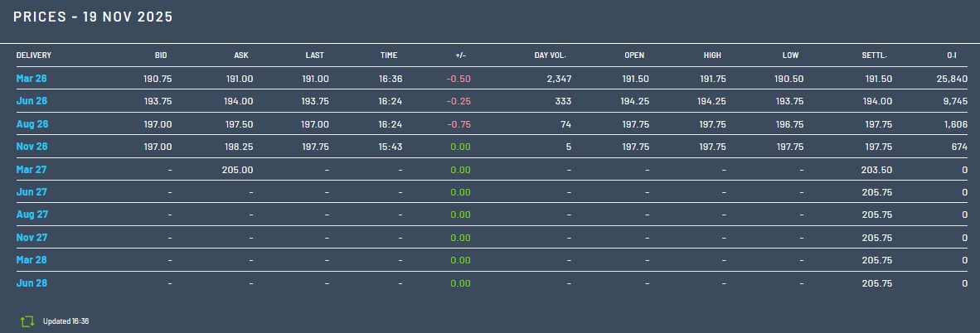
Task: Open the Mar 26 delivery contract
Action: click(32, 78)
